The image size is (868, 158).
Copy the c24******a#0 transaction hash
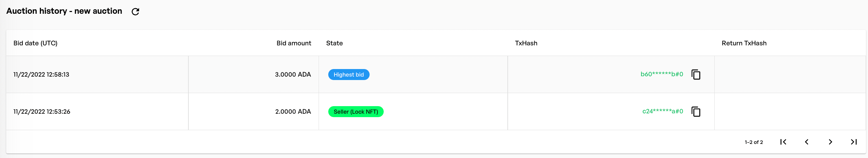[x=696, y=112]
